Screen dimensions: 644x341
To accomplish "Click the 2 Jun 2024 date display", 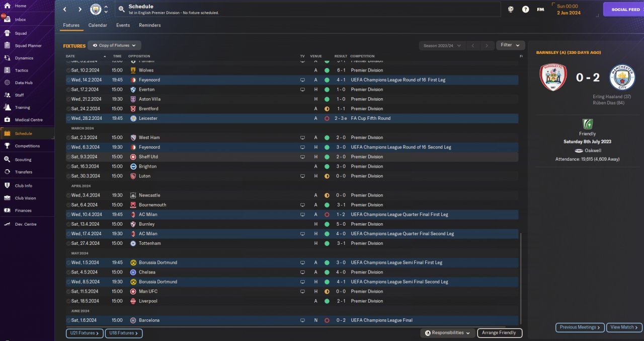I will [x=569, y=13].
